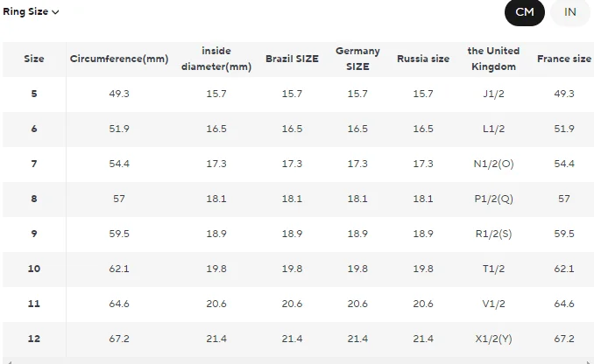The image size is (594, 364).
Task: Click UK size J1/2 cell
Action: click(x=493, y=94)
